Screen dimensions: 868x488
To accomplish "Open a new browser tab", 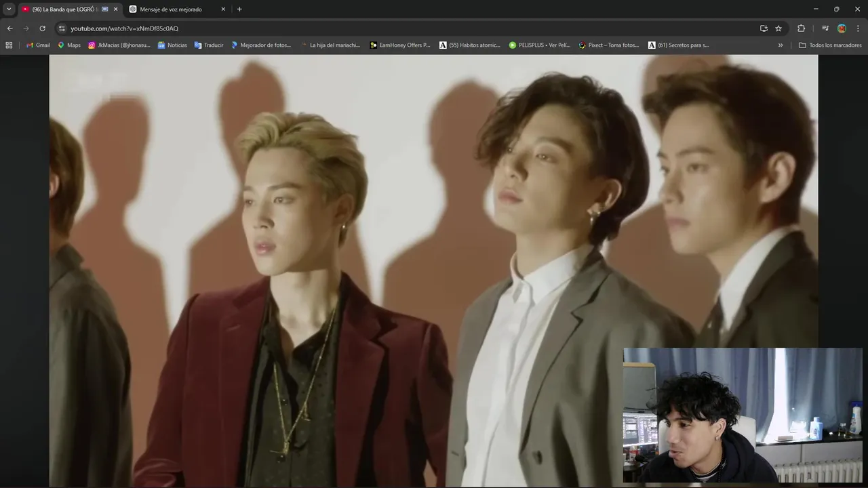I will (239, 9).
